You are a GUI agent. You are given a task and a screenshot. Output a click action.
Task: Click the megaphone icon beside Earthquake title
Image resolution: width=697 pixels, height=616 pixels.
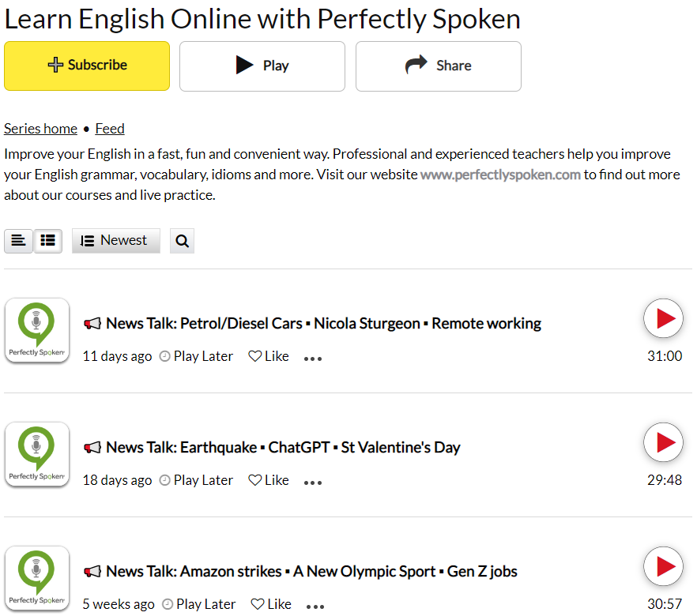92,447
